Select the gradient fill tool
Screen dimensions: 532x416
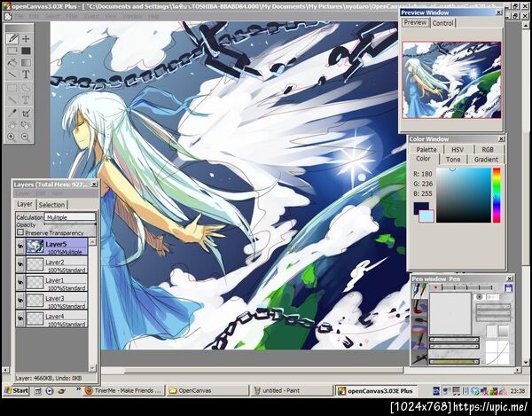pos(26,62)
